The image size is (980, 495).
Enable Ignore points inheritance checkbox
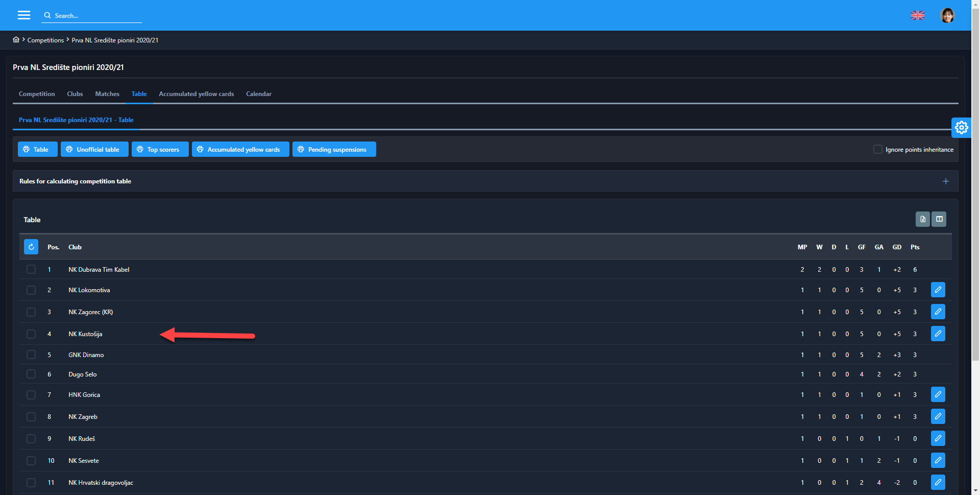[878, 149]
